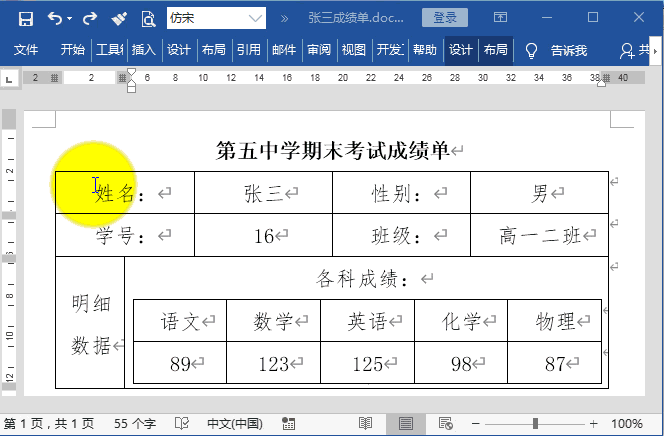
Task: Switch to Read Mode view
Action: 366,424
